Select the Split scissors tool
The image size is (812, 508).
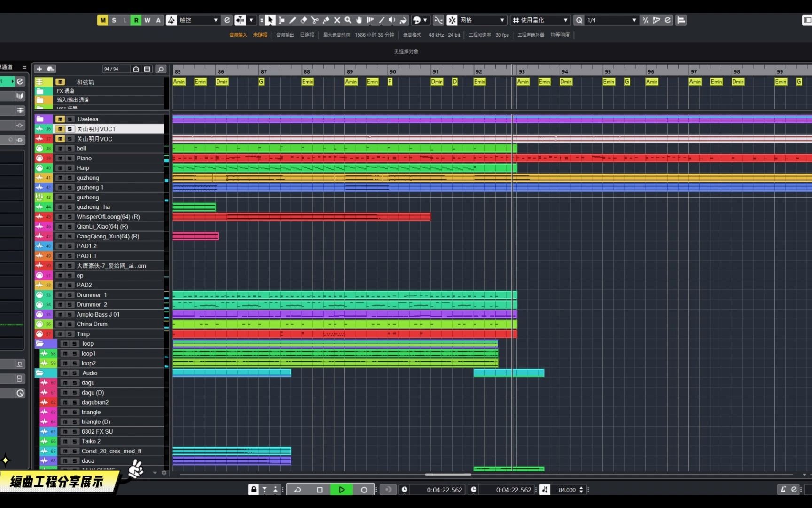[315, 20]
